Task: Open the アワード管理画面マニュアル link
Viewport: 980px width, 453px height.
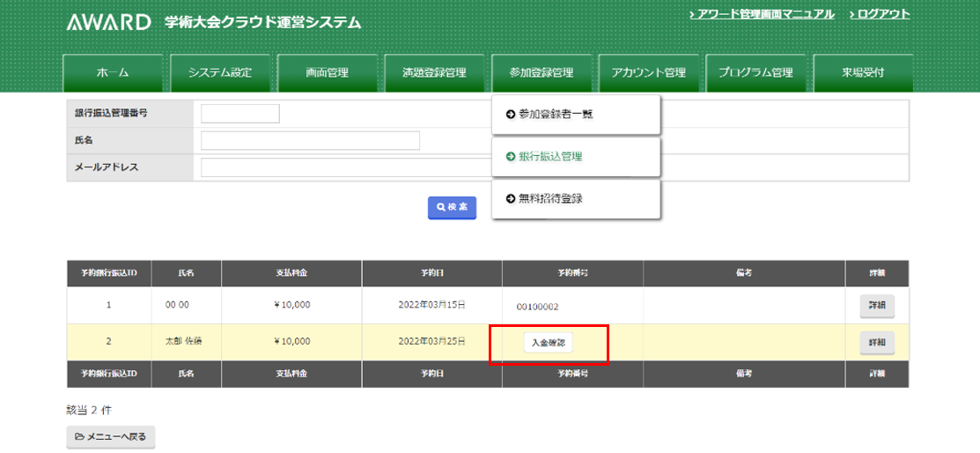Action: tap(762, 14)
